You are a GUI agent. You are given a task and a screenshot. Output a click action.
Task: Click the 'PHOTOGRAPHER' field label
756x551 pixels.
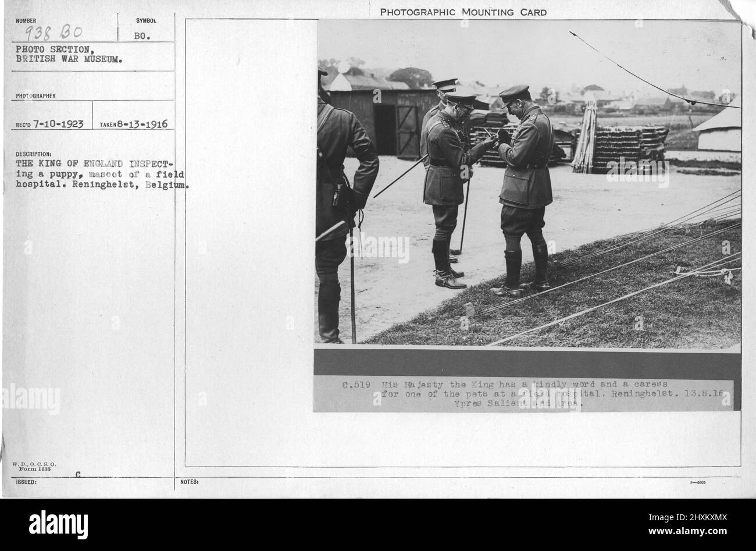pos(35,96)
